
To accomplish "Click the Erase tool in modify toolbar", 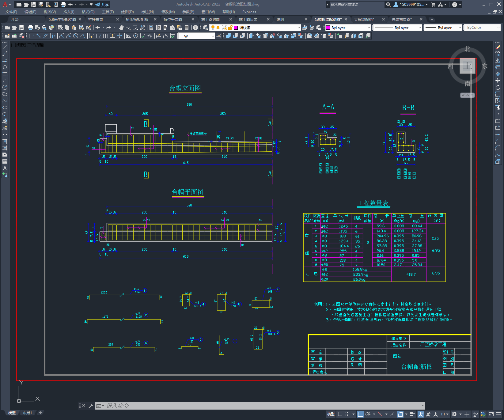I will coord(498,47).
